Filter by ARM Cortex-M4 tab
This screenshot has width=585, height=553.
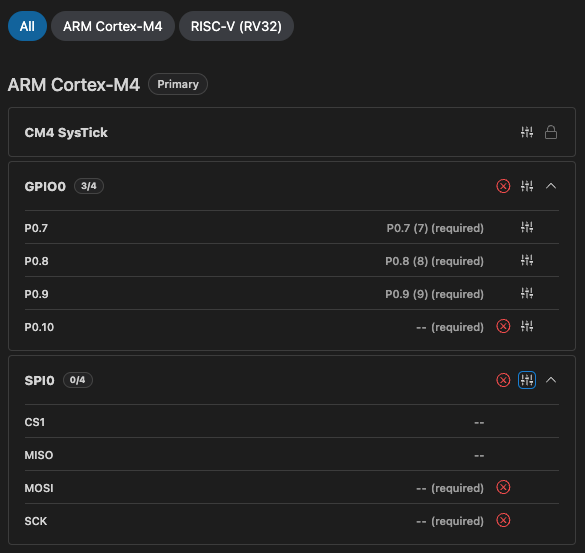[x=113, y=26]
